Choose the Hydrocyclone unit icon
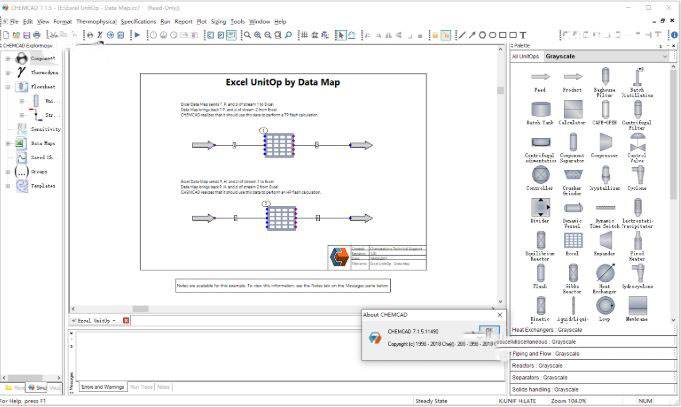 tap(637, 273)
